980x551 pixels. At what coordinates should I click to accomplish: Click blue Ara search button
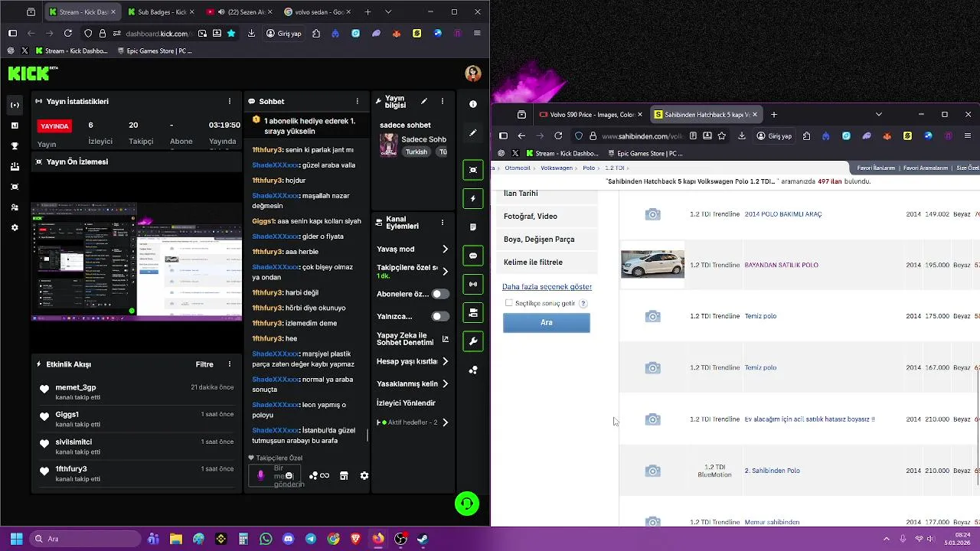click(547, 322)
